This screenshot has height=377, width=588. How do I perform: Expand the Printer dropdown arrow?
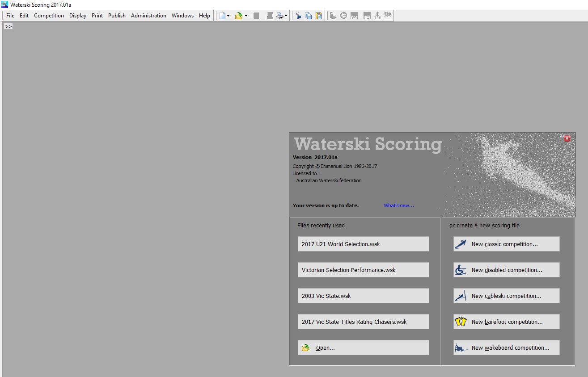point(286,16)
